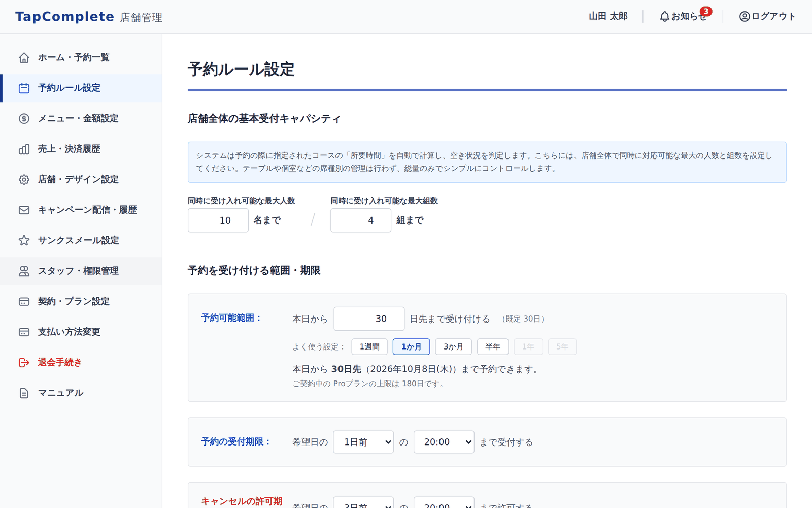Click the disabled 5年 preset

point(562,346)
